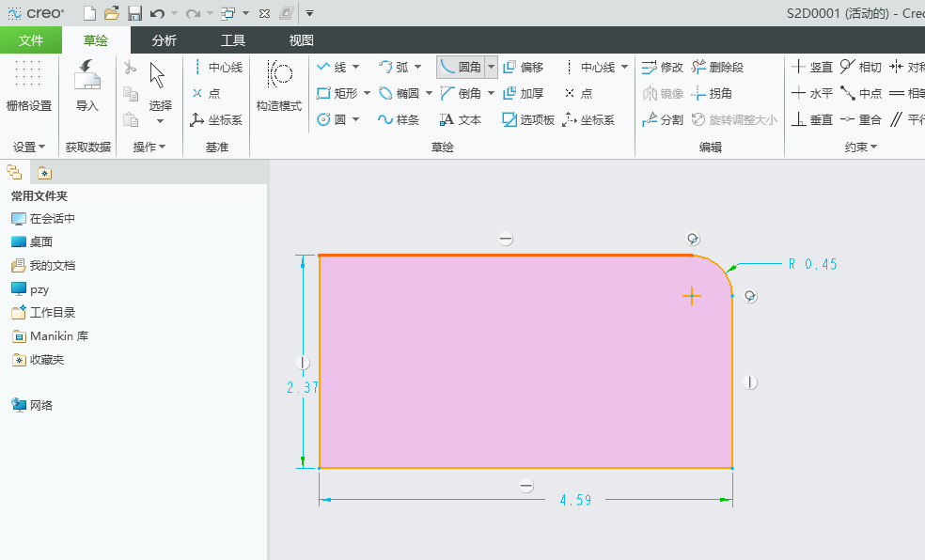The height and width of the screenshot is (560, 925).
Task: Open grid settings (栅格设置)
Action: (x=29, y=86)
